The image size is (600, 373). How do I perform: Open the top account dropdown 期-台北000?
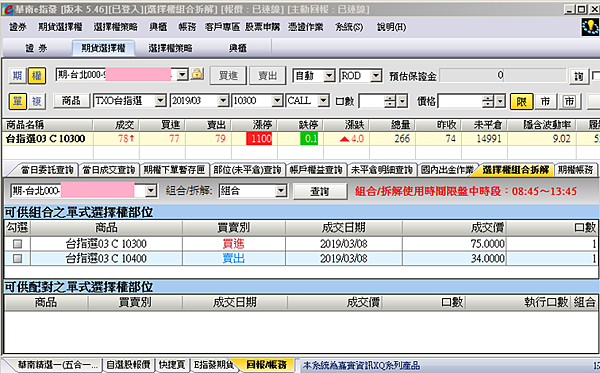(183, 75)
